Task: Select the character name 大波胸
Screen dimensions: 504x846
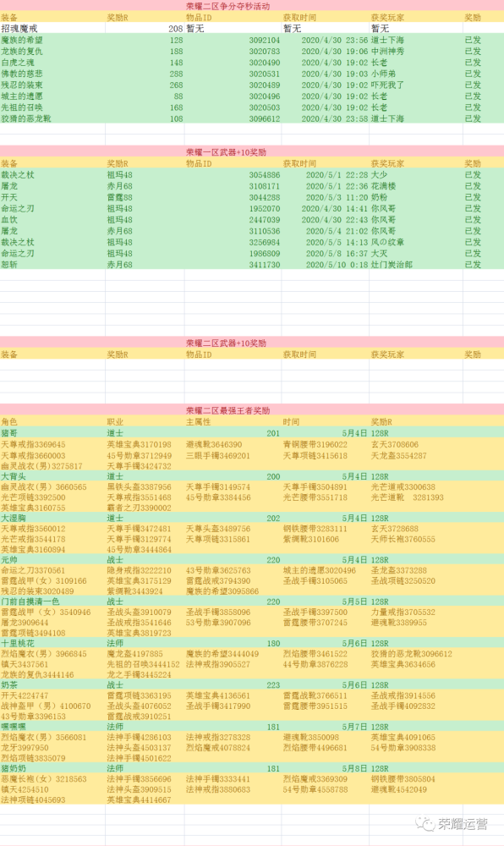Action: [x=14, y=518]
